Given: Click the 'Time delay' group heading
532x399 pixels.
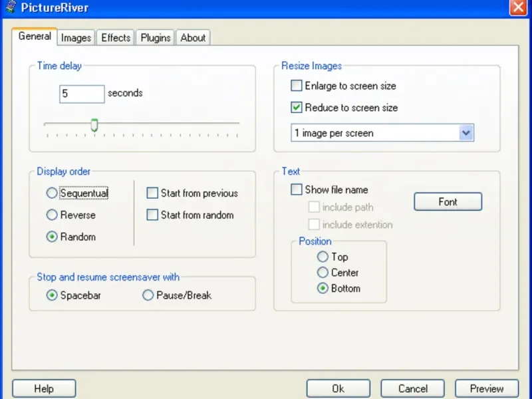Looking at the screenshot, I should (x=59, y=66).
